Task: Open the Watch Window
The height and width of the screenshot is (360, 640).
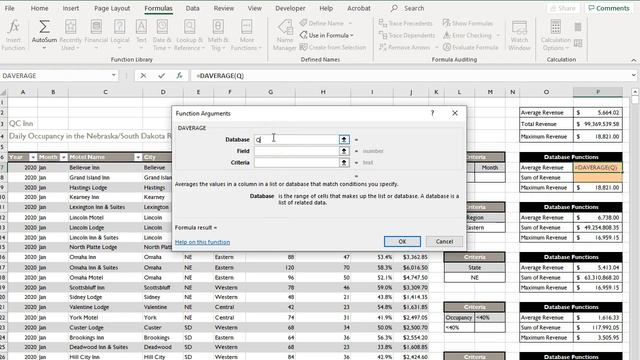Action: [519, 35]
